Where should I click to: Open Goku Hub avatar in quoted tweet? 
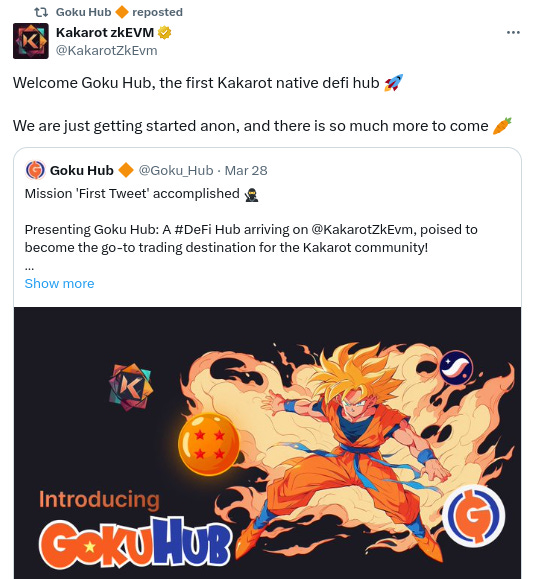[x=35, y=170]
